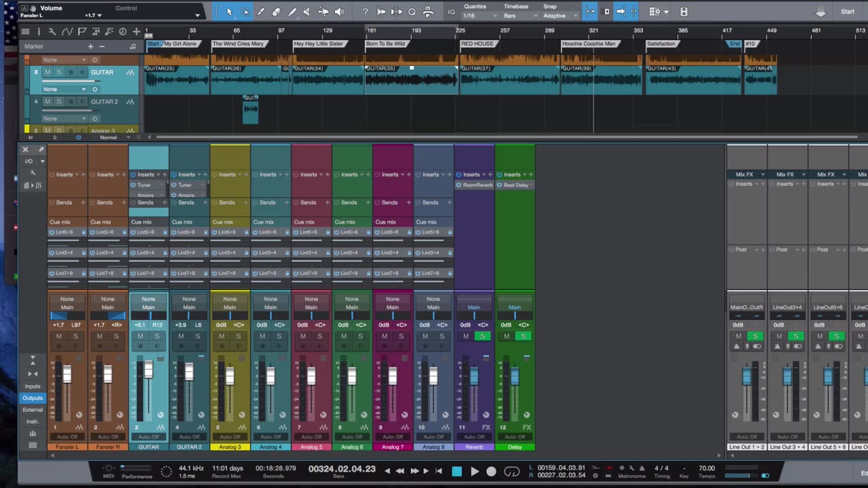Open the Start page button
The image size is (868, 488).
(848, 12)
